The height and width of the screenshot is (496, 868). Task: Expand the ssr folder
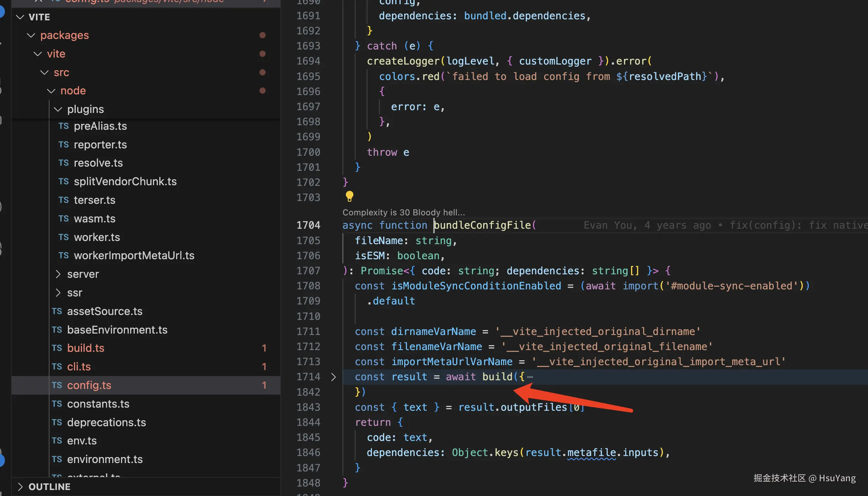click(58, 293)
